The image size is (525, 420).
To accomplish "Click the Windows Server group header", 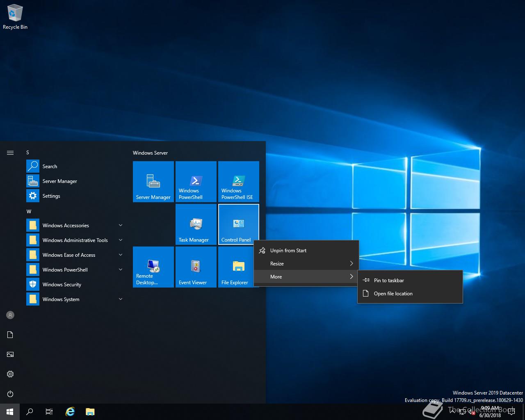I will point(150,153).
